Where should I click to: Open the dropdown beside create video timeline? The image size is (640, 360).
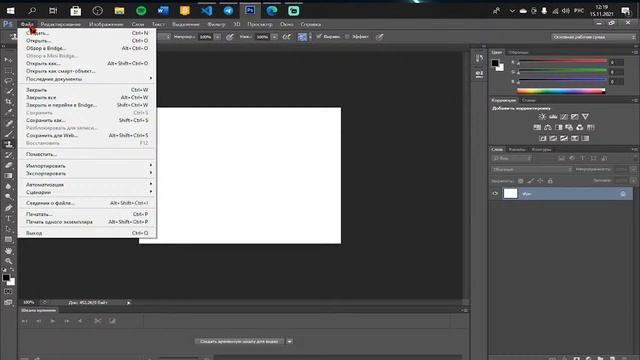pyautogui.click(x=289, y=341)
